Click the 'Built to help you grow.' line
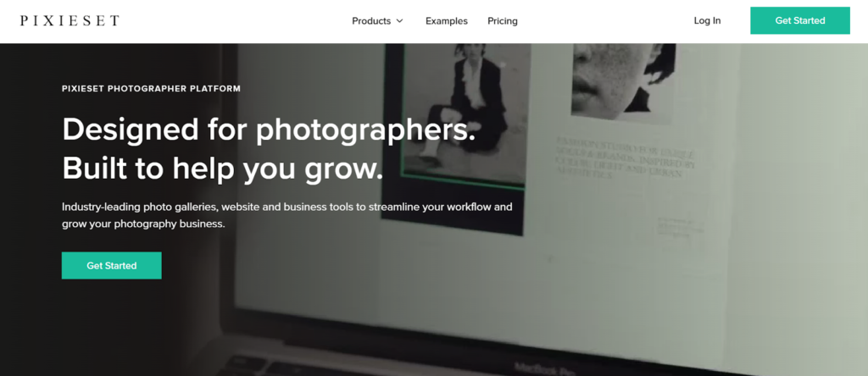868x376 pixels. 223,169
